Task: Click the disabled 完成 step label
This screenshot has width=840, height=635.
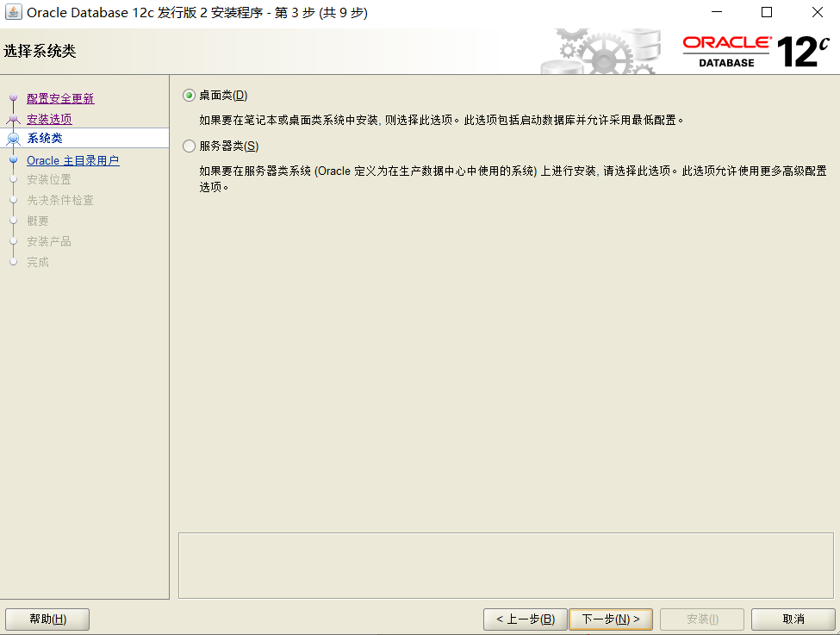Action: tap(38, 262)
